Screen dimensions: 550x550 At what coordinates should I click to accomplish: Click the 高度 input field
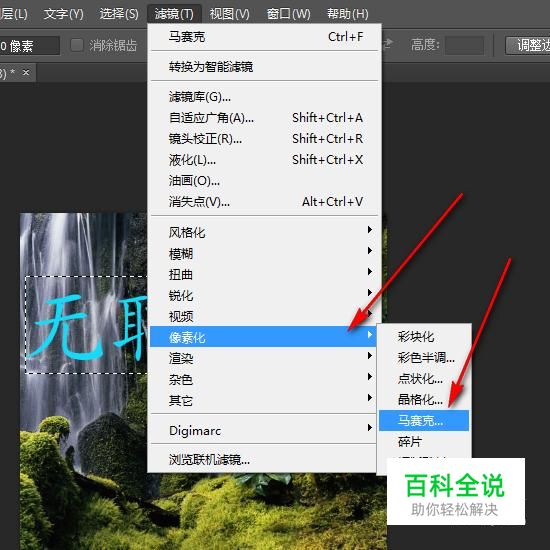[x=464, y=45]
